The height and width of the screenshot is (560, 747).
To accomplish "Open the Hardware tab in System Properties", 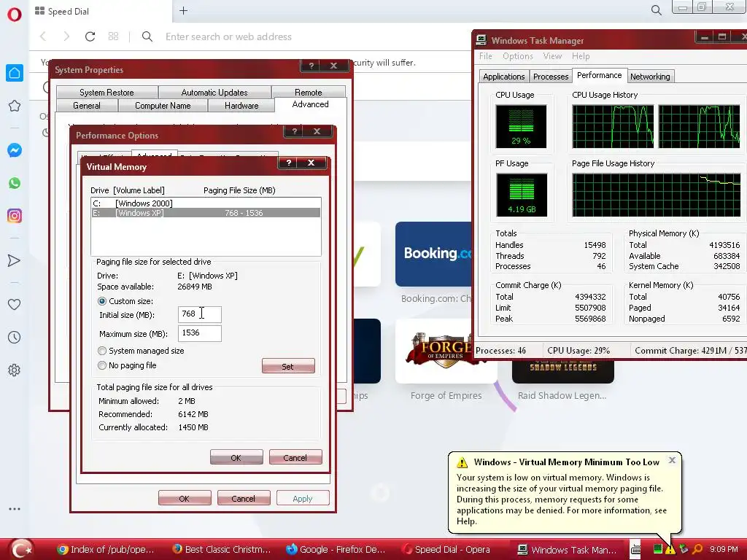I will (x=241, y=106).
